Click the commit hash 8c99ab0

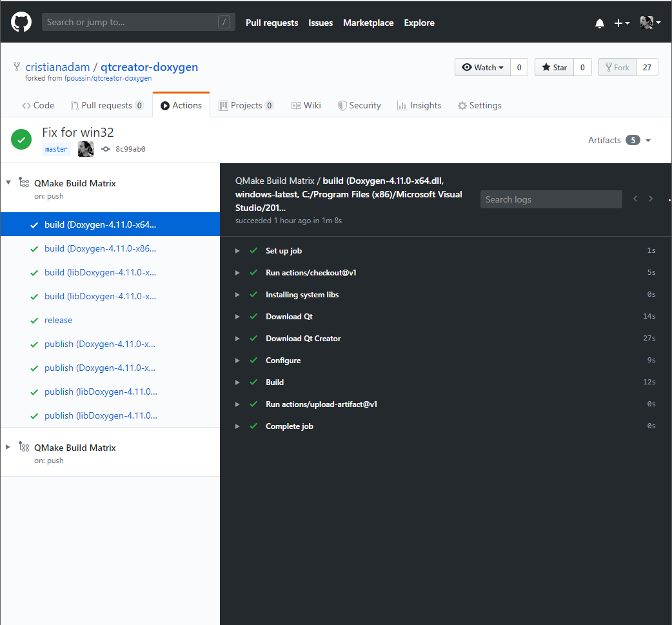point(130,149)
